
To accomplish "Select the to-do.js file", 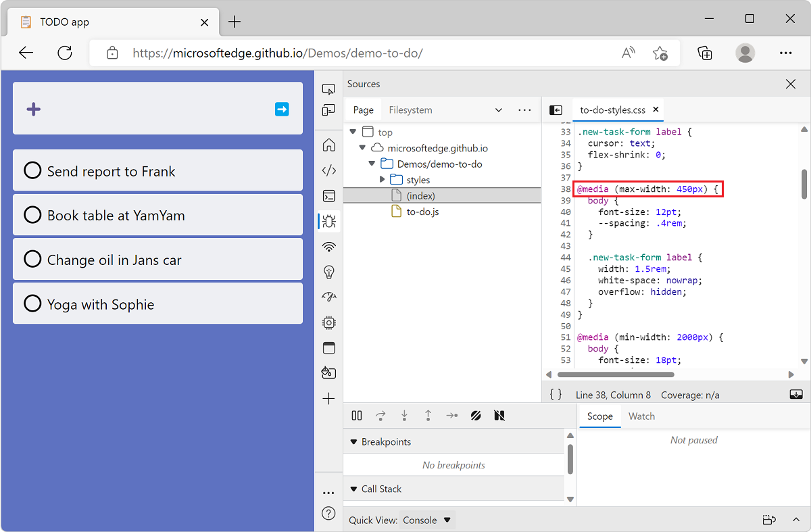I will (x=422, y=211).
